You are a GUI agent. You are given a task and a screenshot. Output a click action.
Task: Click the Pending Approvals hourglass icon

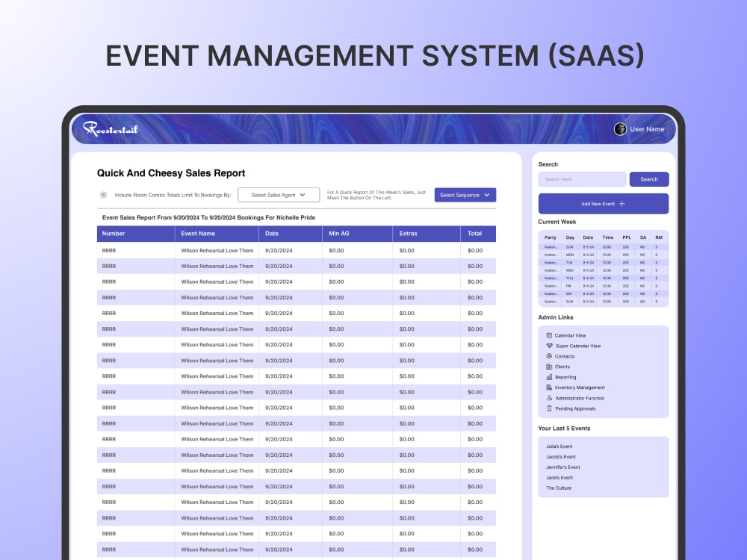pos(549,408)
